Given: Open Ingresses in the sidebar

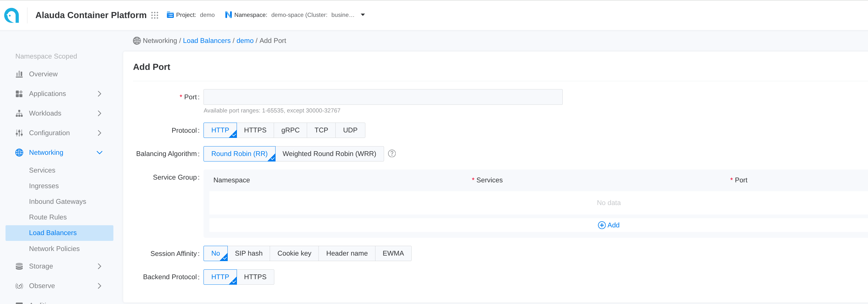Looking at the screenshot, I should pos(44,186).
